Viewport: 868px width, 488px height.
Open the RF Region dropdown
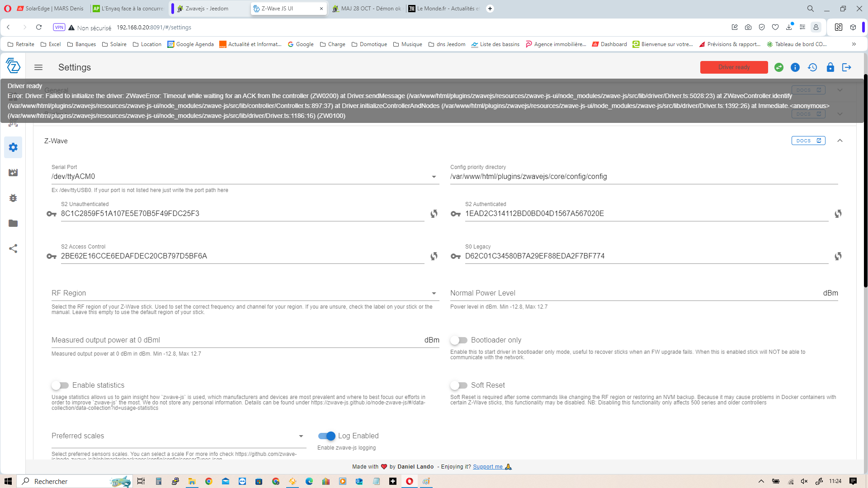[x=434, y=293]
